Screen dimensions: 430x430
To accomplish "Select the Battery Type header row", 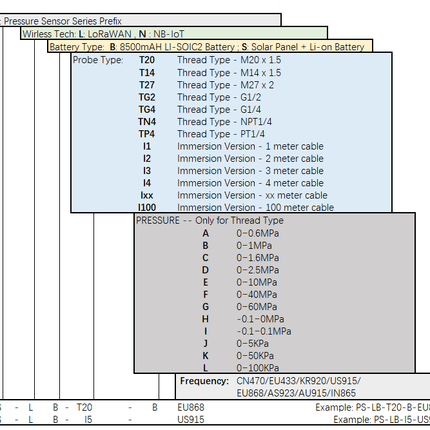I will 207,47.
